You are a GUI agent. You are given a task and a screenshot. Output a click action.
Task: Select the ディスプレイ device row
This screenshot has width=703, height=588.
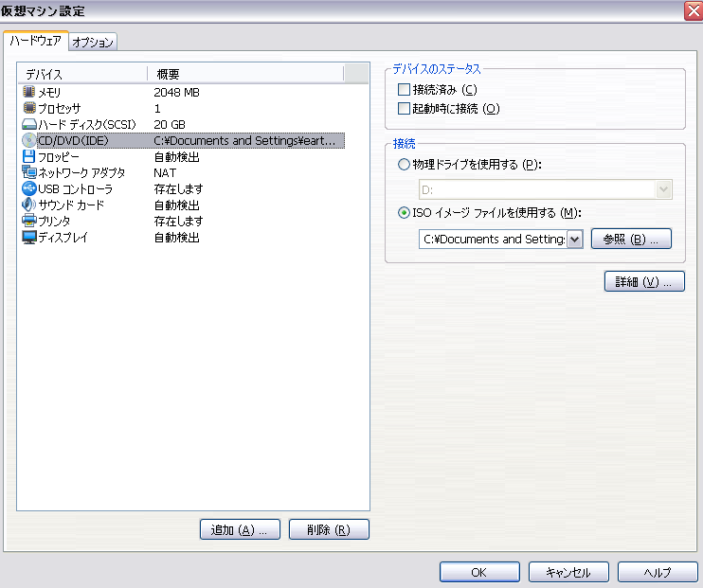[x=182, y=237]
